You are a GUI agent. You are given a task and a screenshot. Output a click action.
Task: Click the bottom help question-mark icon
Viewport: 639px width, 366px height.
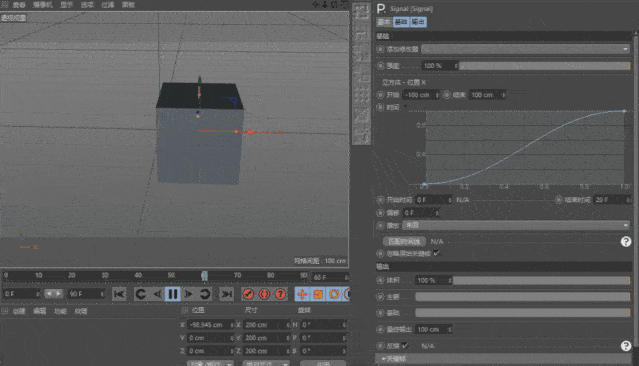click(626, 346)
